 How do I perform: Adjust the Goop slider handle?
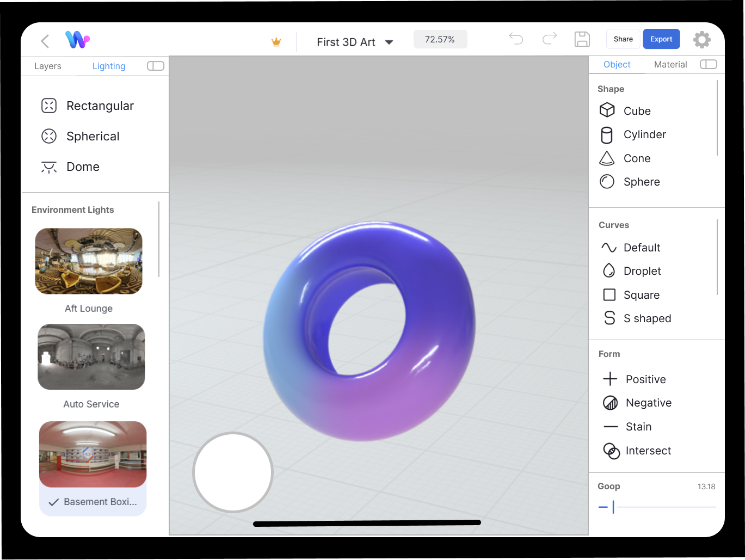tap(613, 507)
